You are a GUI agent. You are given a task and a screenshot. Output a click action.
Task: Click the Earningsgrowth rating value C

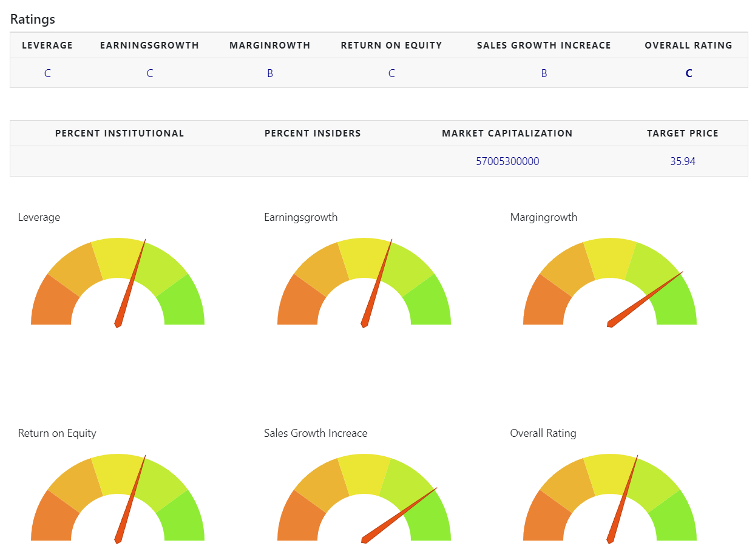[x=150, y=73]
